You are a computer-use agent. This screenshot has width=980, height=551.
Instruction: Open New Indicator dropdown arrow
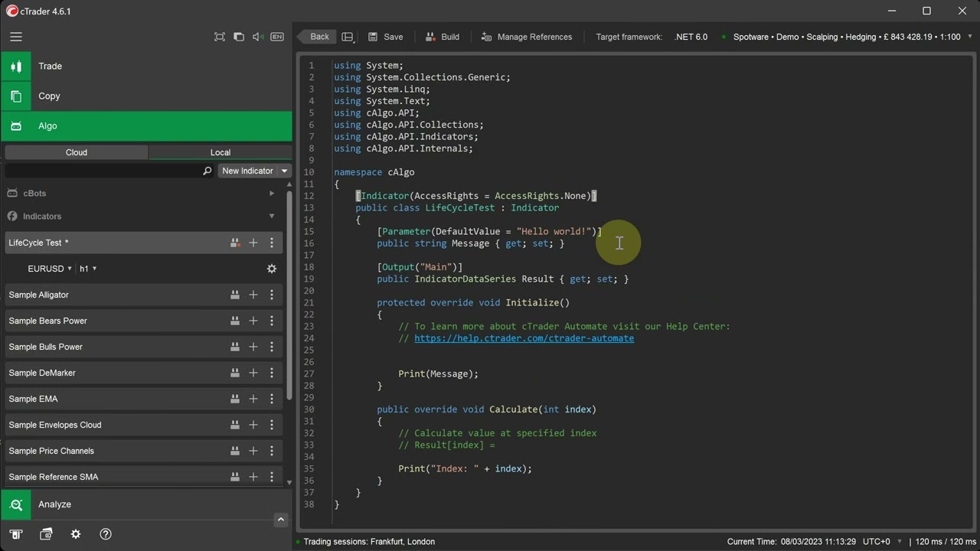click(x=284, y=171)
